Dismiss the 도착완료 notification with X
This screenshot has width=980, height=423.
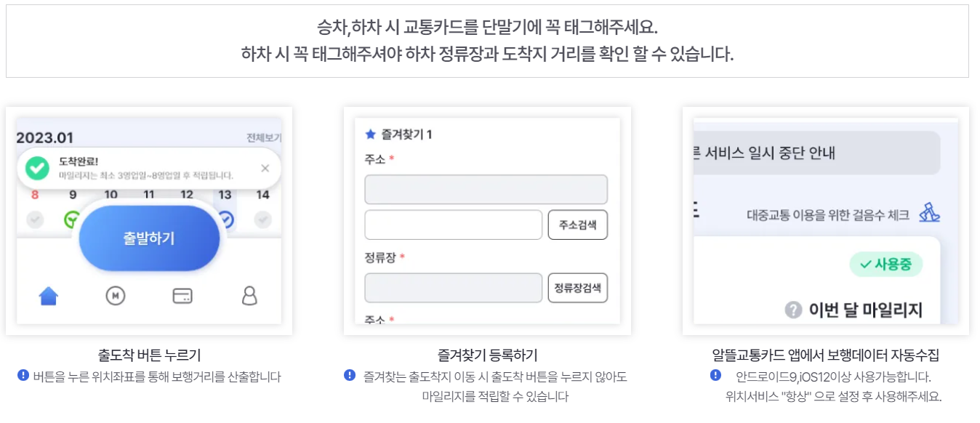coord(266,168)
